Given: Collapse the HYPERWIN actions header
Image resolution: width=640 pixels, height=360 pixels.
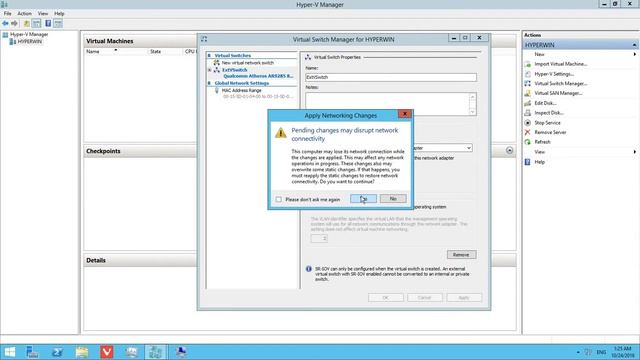Looking at the screenshot, I should (x=634, y=45).
